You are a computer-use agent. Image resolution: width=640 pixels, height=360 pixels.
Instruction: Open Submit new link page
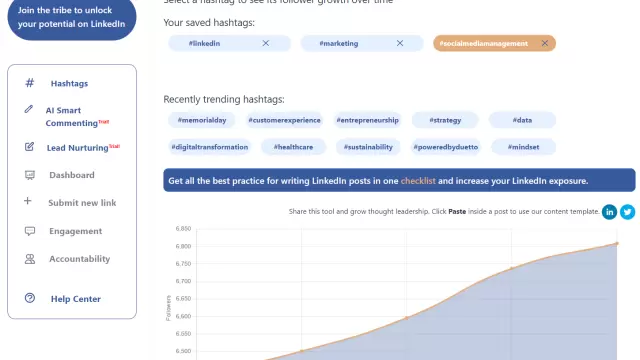coord(82,203)
